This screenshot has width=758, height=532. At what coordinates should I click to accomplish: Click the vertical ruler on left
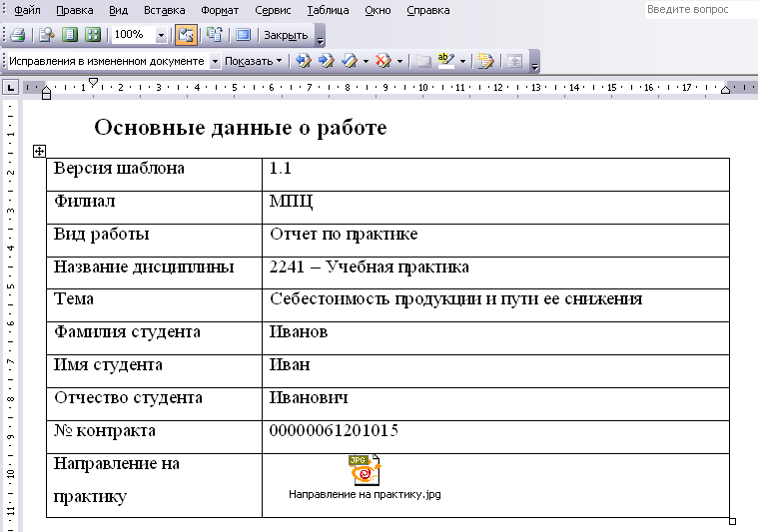[11, 314]
